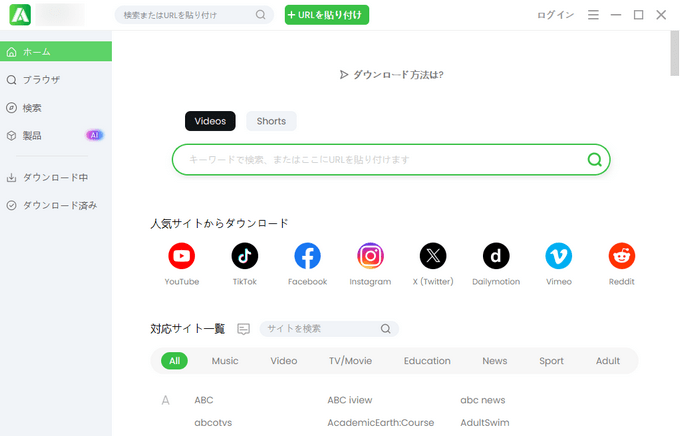Screen dimensions: 680x436
Task: Click the feedback comment icon beside 対応サイト一覧
Action: 243,329
